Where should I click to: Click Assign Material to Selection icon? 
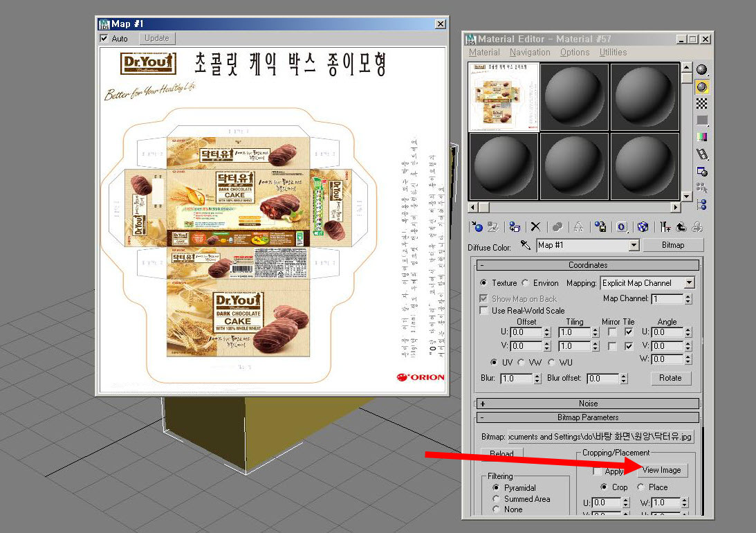coord(515,227)
